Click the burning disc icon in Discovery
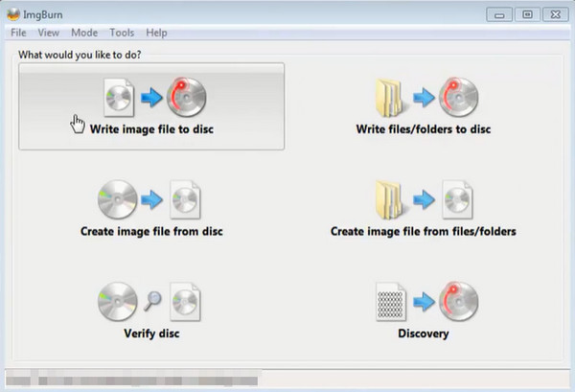 (458, 301)
